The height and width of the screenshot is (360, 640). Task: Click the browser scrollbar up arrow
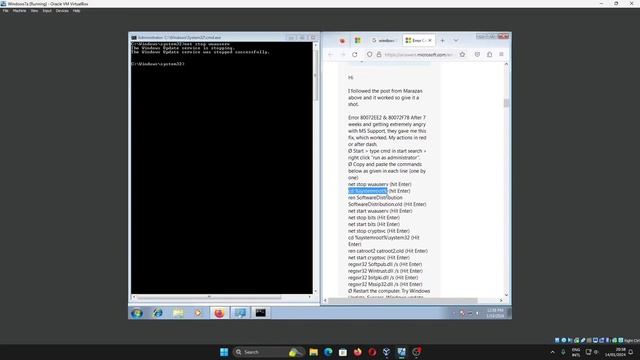507,64
